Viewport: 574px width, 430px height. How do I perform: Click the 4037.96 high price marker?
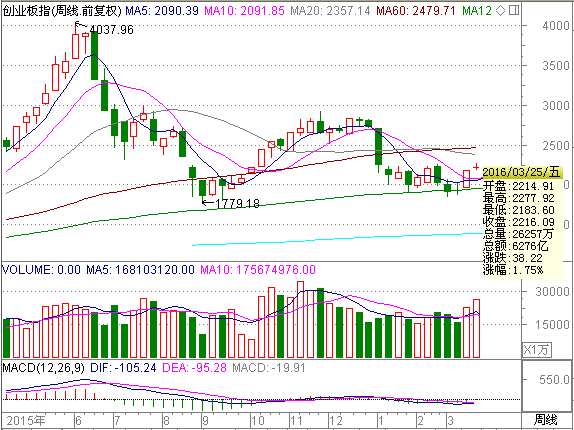[111, 29]
